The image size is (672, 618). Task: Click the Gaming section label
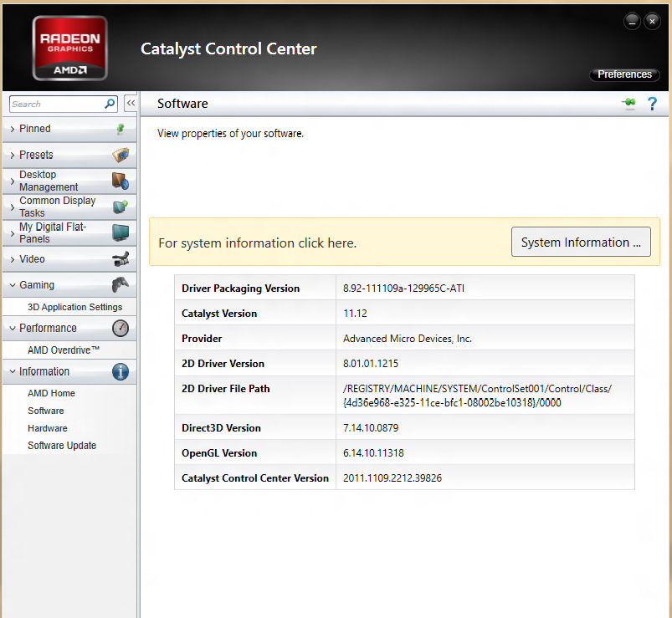coord(37,285)
